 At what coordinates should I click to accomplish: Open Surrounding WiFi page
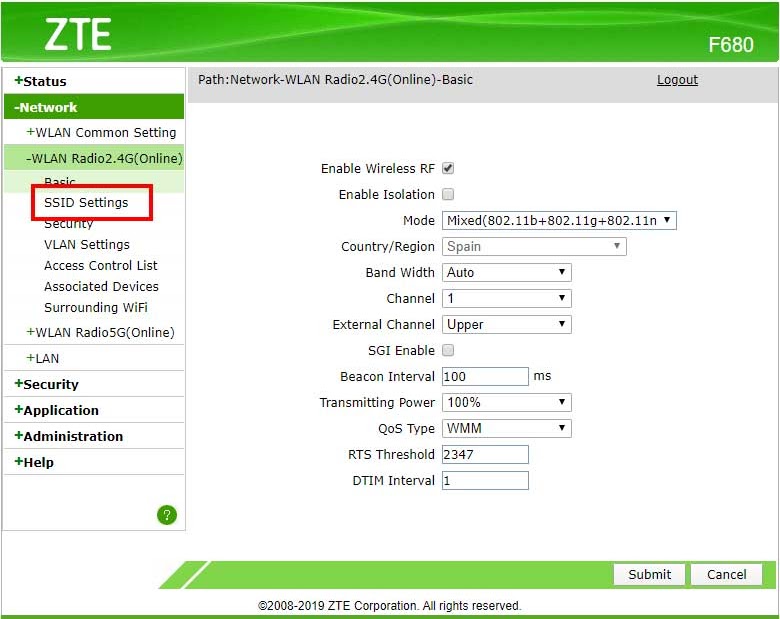coord(96,307)
